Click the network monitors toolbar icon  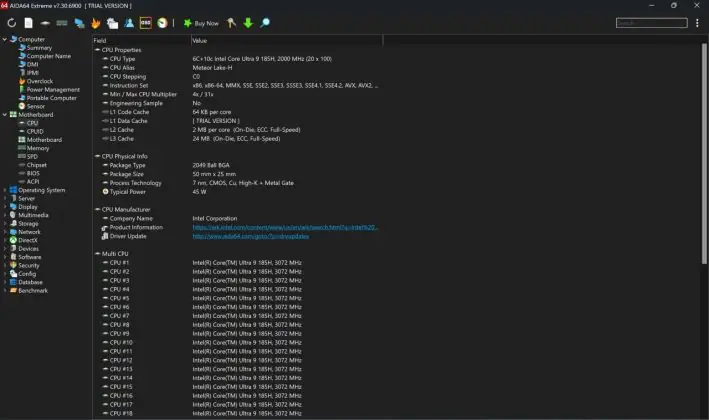(79, 23)
